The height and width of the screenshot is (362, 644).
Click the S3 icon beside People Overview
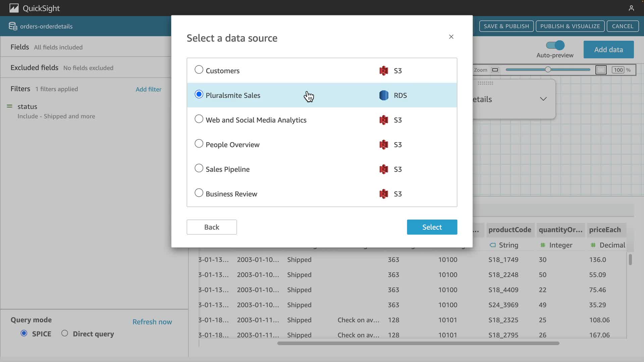(383, 144)
